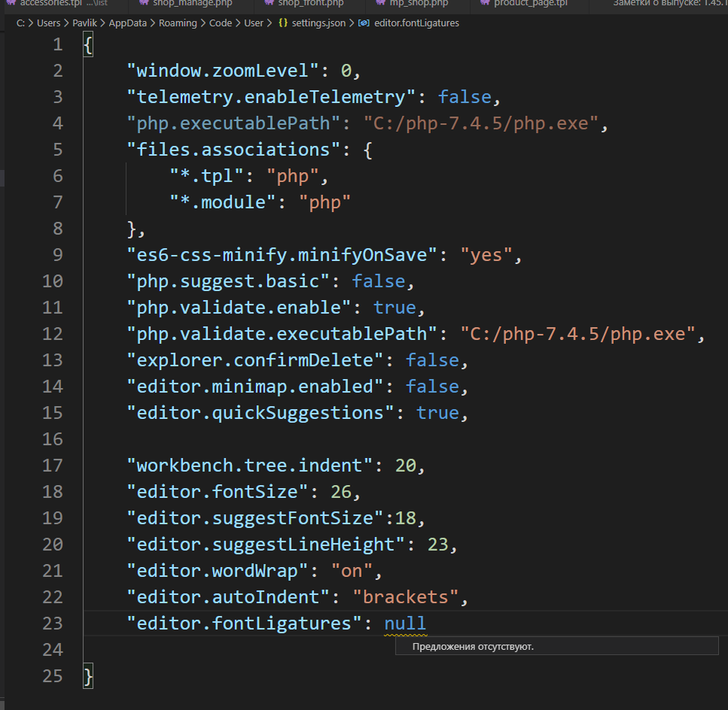Click the "editor.wordWrap" key
This screenshot has height=710, width=728.
[x=217, y=571]
